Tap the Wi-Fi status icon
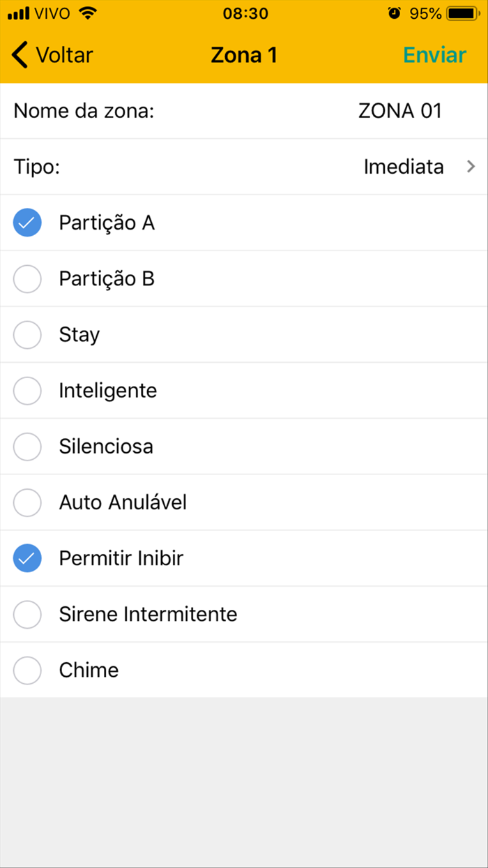The width and height of the screenshot is (488, 868). [x=86, y=12]
